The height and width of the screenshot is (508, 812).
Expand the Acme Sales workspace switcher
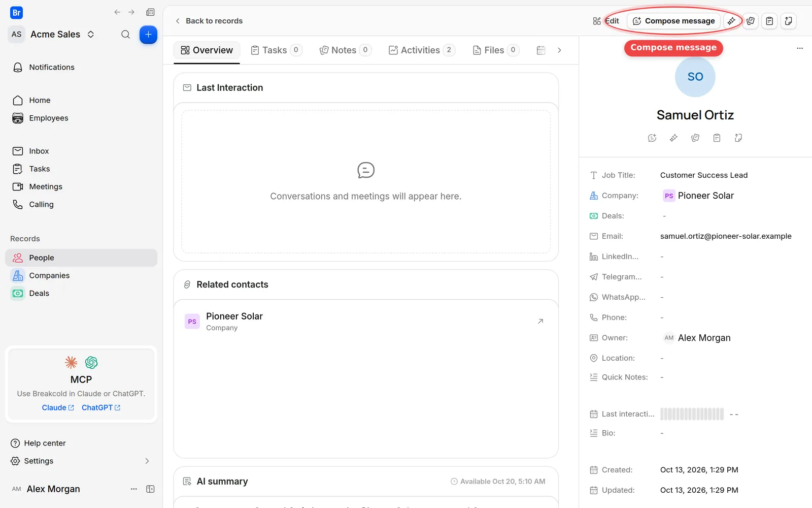(x=91, y=34)
